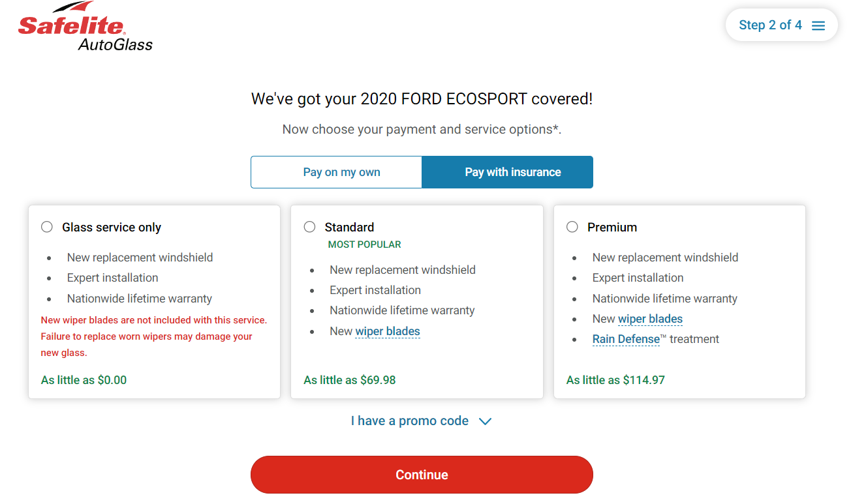The width and height of the screenshot is (868, 504).
Task: Click the Glass service only heading
Action: [112, 227]
